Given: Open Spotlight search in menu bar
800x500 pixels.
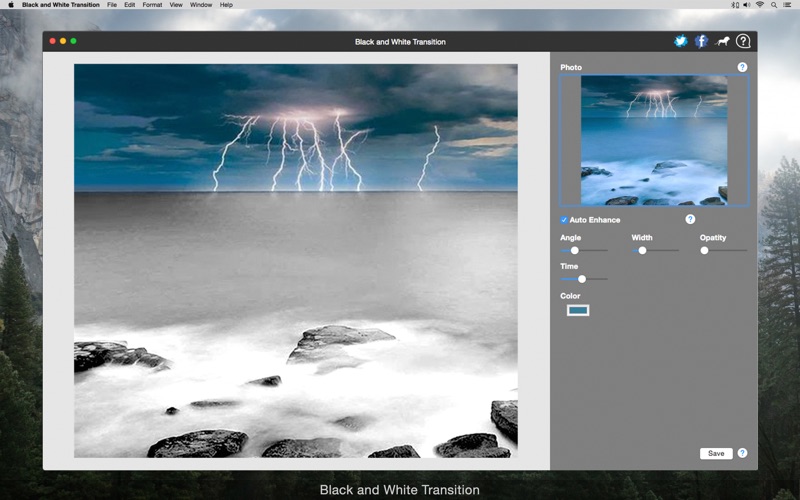Looking at the screenshot, I should click(774, 5).
